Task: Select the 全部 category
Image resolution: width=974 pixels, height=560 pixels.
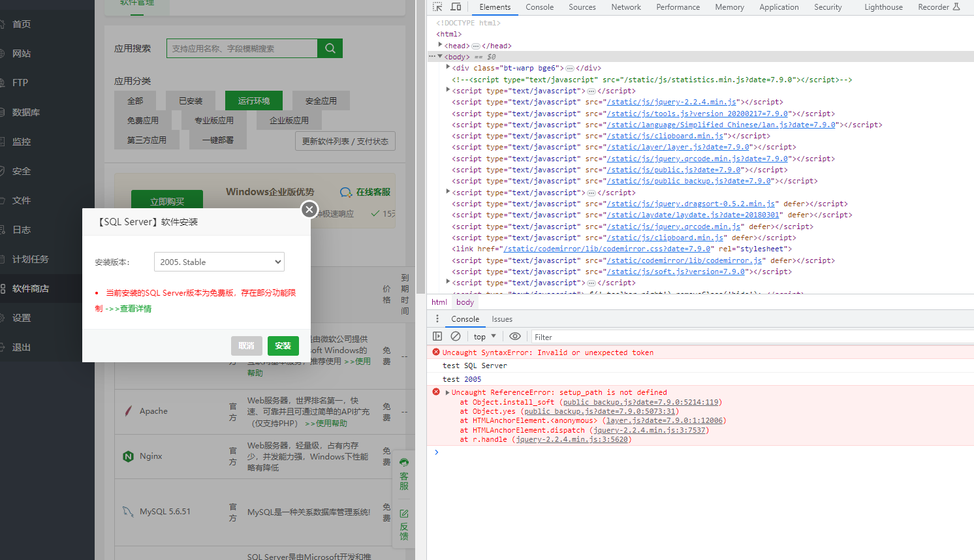Action: click(x=135, y=101)
